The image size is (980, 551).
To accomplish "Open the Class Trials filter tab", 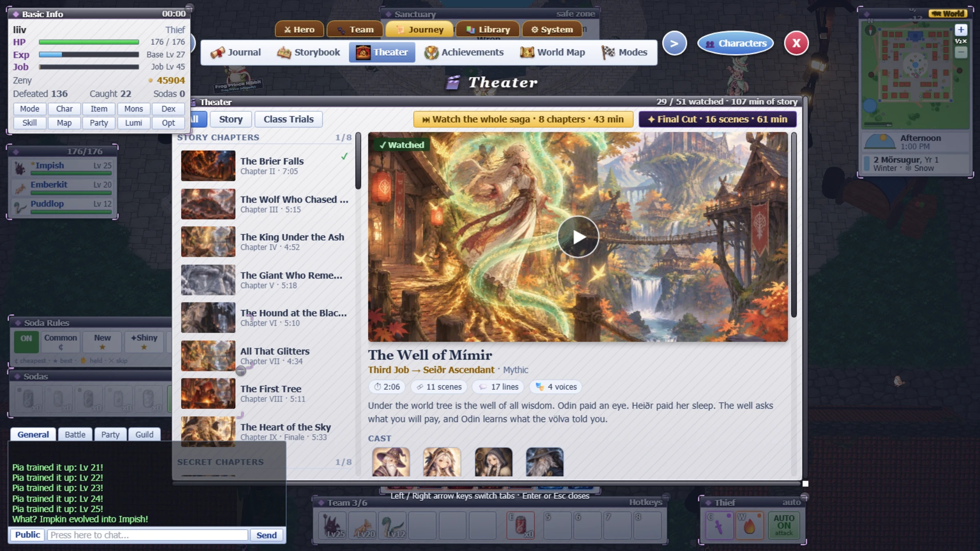I will [x=288, y=119].
